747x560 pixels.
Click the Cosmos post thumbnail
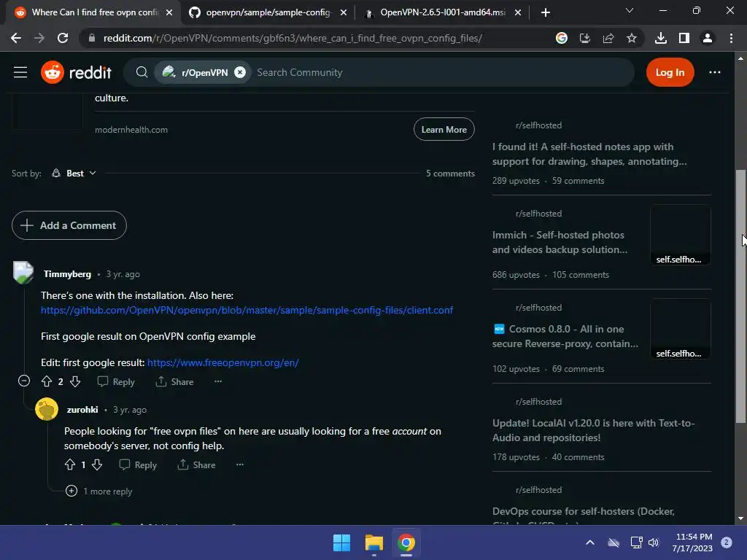click(681, 329)
